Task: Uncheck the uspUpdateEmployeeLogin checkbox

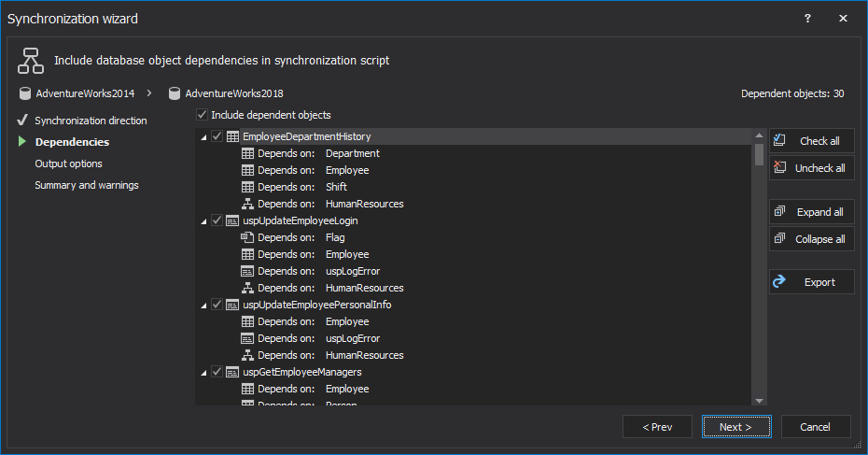Action: 217,221
